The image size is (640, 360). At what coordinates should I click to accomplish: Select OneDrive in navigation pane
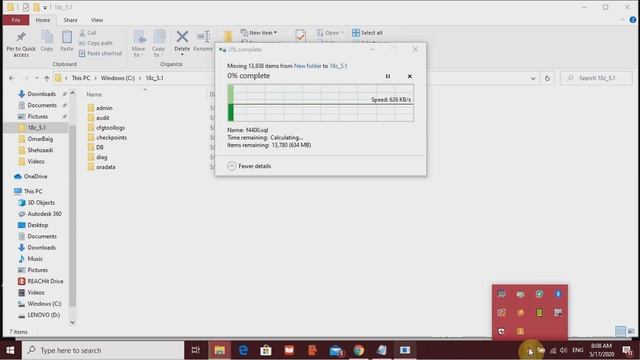(31, 176)
